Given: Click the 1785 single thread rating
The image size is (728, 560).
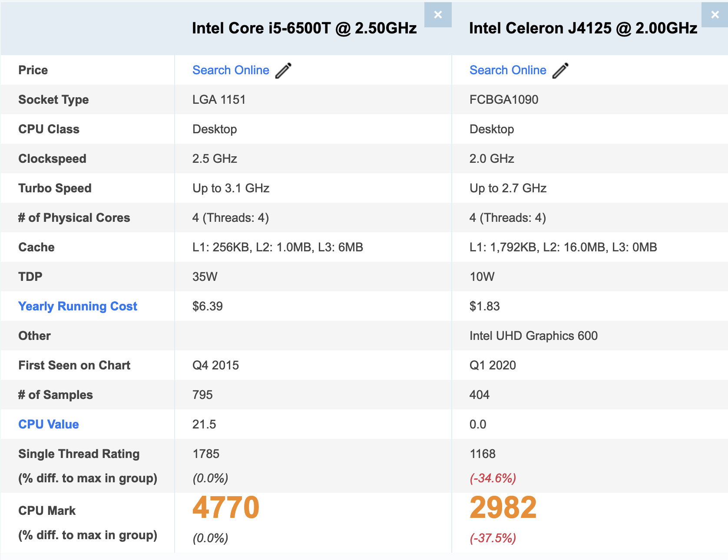Looking at the screenshot, I should click(x=206, y=454).
